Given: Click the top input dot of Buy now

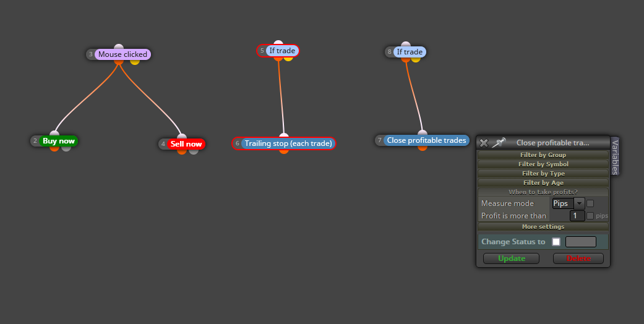Looking at the screenshot, I should point(54,133).
